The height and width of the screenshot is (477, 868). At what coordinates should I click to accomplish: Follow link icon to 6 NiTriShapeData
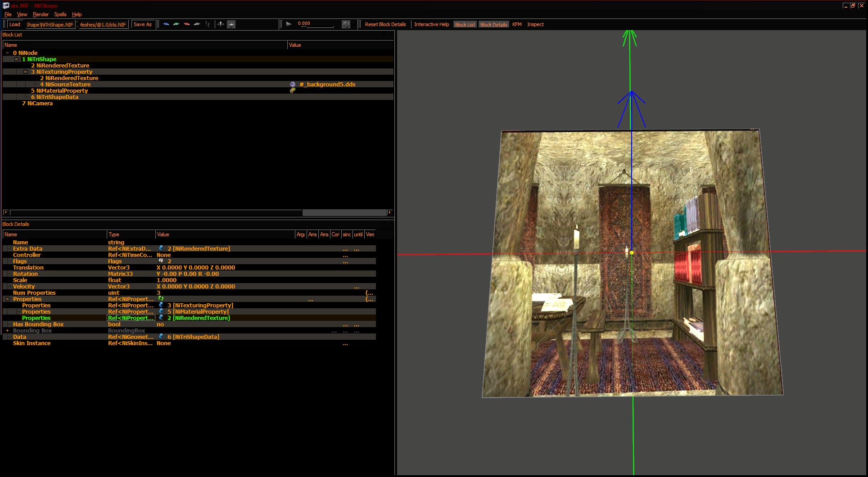coord(161,337)
